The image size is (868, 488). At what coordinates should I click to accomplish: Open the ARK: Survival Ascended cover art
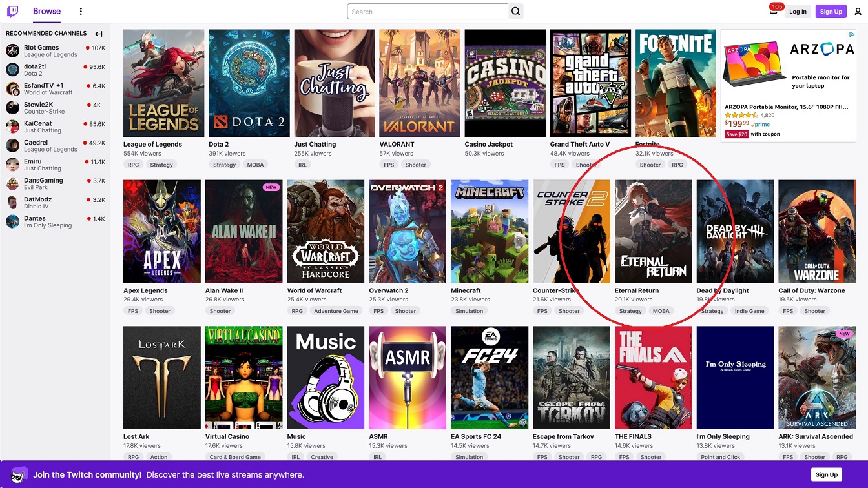coord(817,378)
